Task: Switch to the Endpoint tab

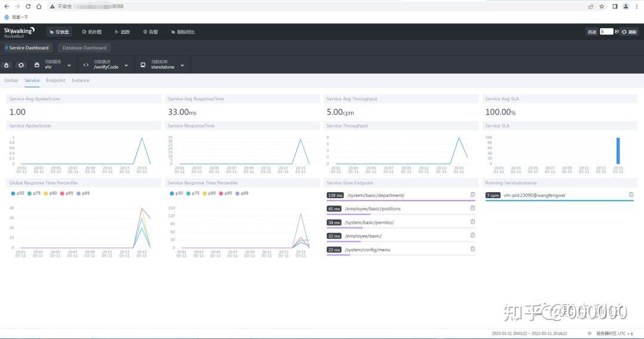Action: click(x=55, y=81)
